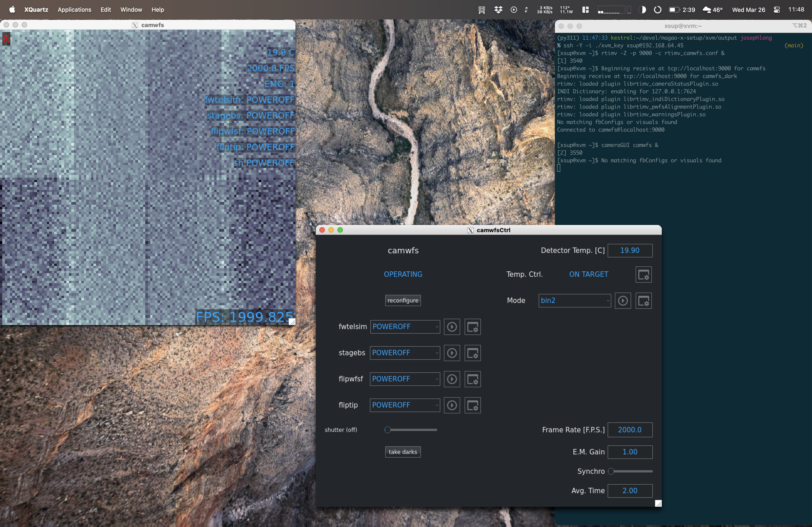Click the xsup@xvm:~ terminal title bar
This screenshot has height=527, width=812.
(x=683, y=26)
